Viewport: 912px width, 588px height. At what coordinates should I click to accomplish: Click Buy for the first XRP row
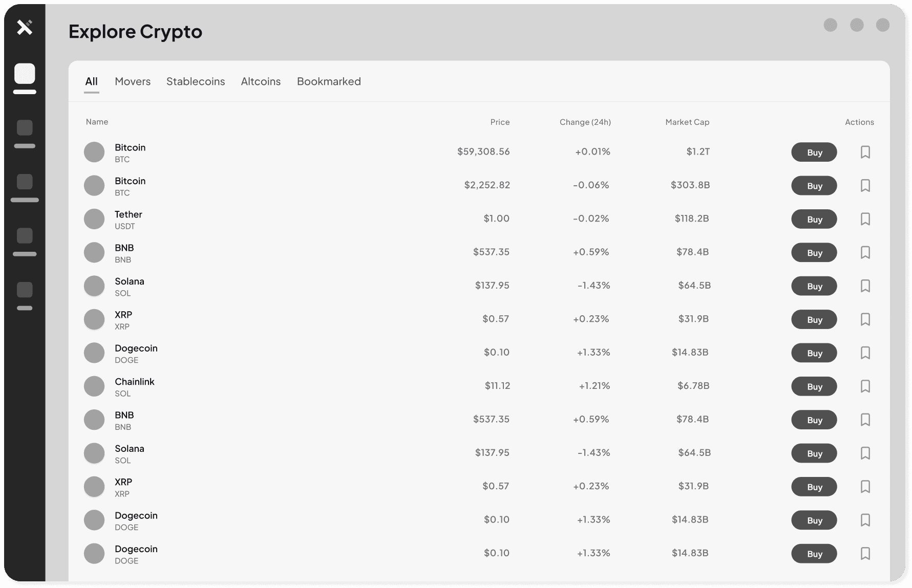[x=814, y=319]
